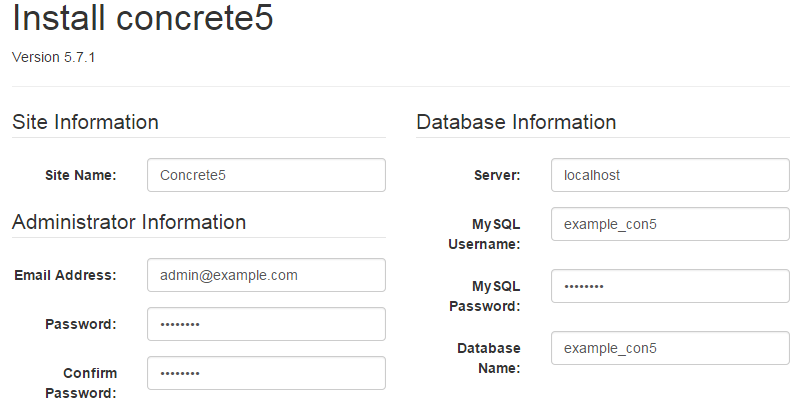Click the Database Name input field
The image size is (800, 414).
670,348
